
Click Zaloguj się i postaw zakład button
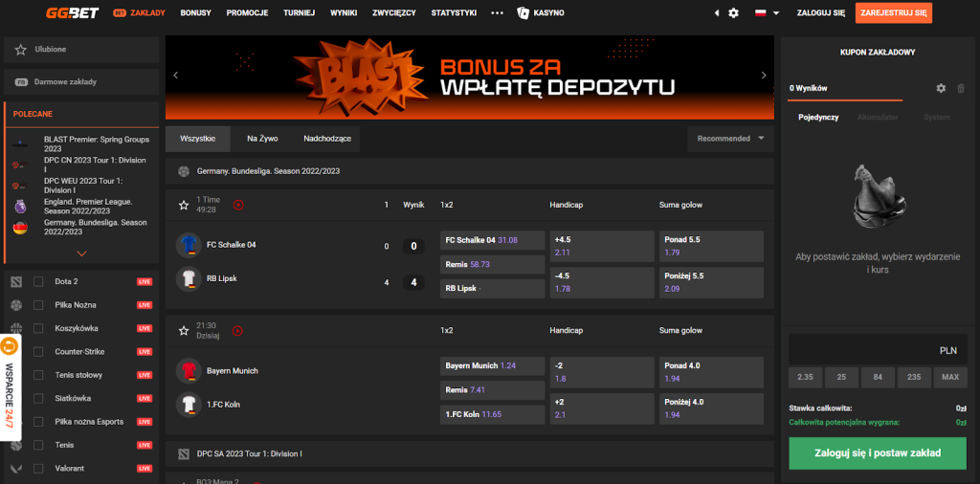tap(878, 453)
